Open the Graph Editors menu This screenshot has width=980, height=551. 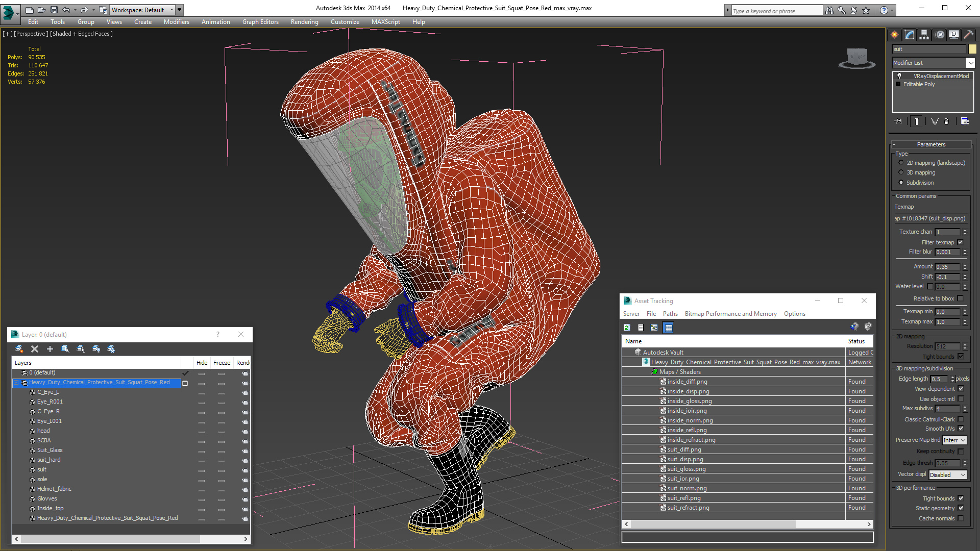tap(260, 22)
